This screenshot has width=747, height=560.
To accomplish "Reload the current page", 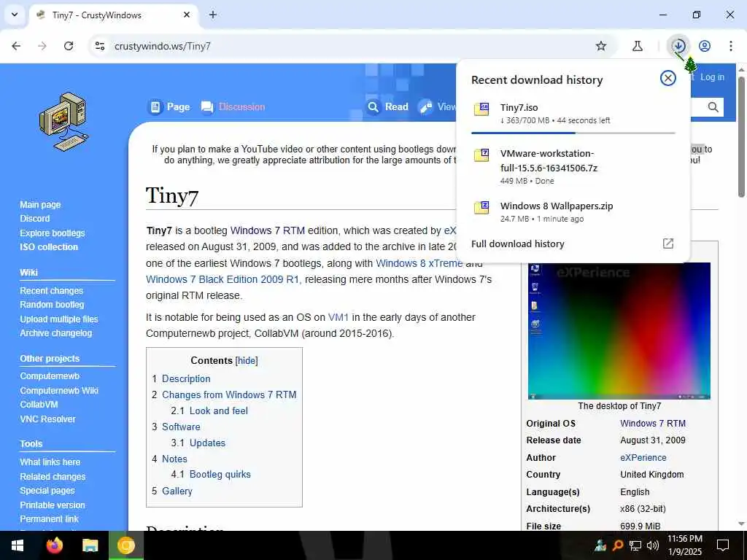I will (69, 46).
